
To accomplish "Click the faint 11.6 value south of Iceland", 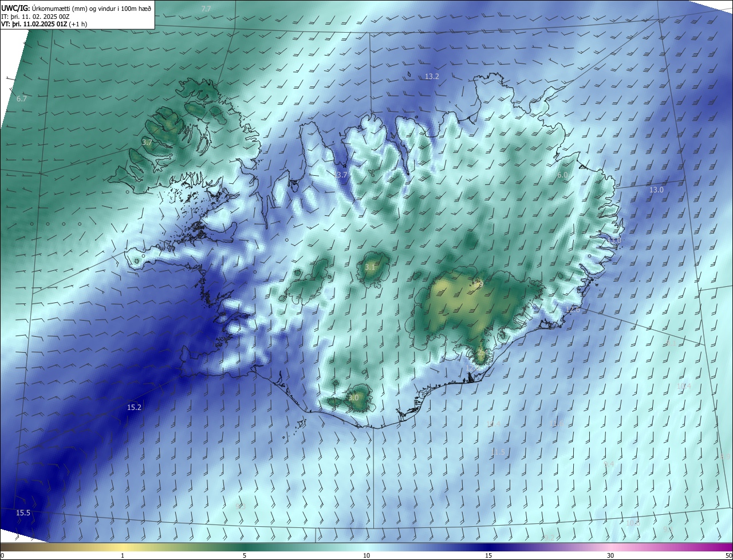I will pos(556,424).
